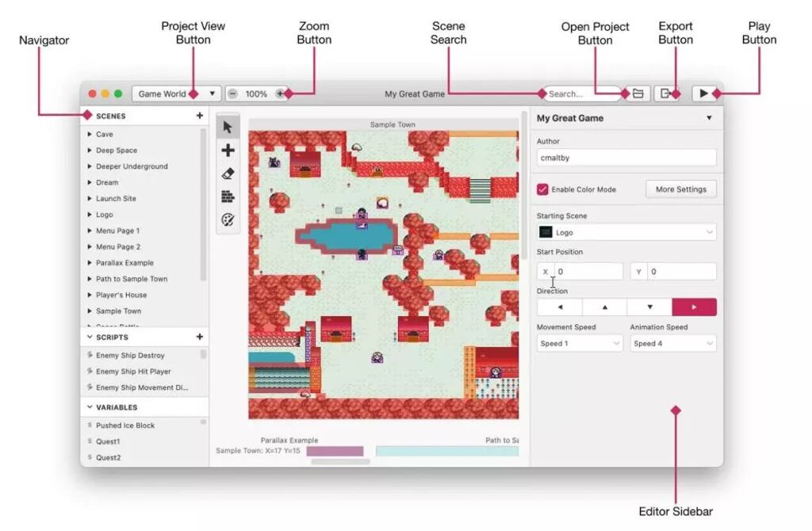Select the up-facing Direction arrow
This screenshot has height=531, width=812.
point(604,307)
